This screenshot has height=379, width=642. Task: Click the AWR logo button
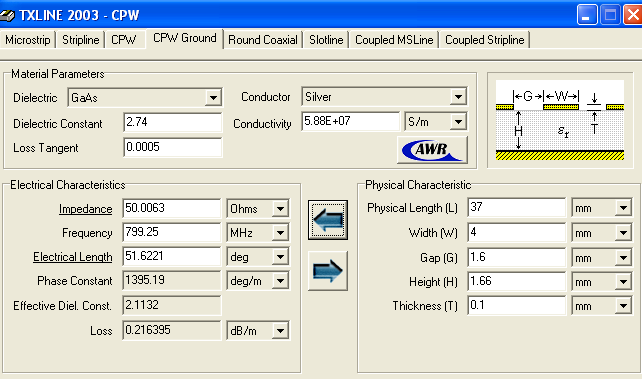coord(432,150)
